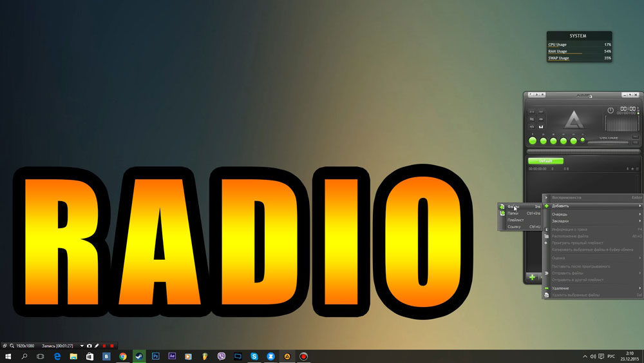
Task: Switch to AIMP in taskbar
Action: point(287,357)
